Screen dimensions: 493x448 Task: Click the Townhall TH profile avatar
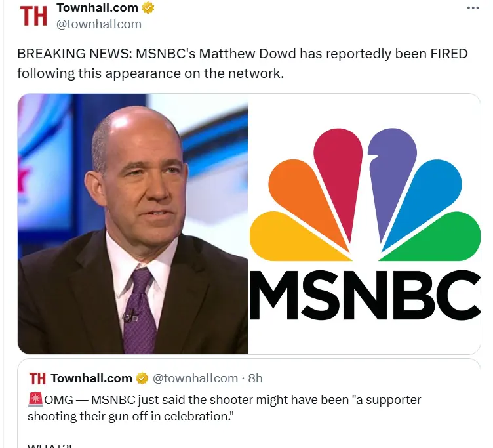pos(33,16)
